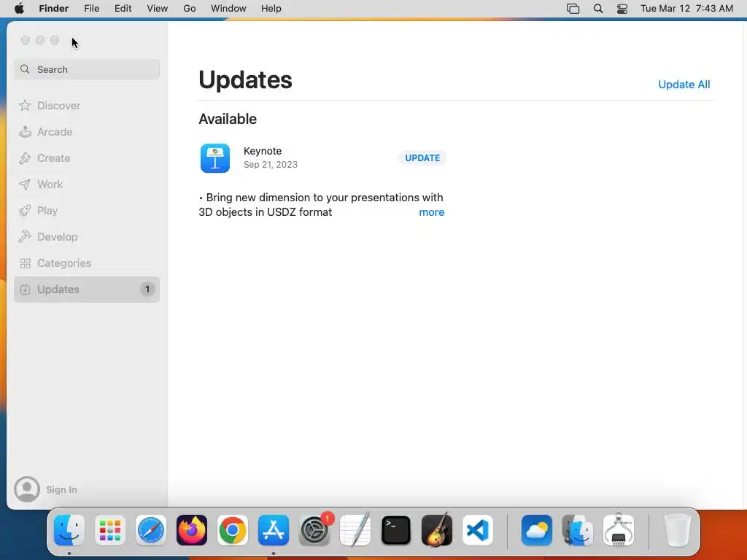
Task: Click the Updates download icon
Action: [x=26, y=289]
